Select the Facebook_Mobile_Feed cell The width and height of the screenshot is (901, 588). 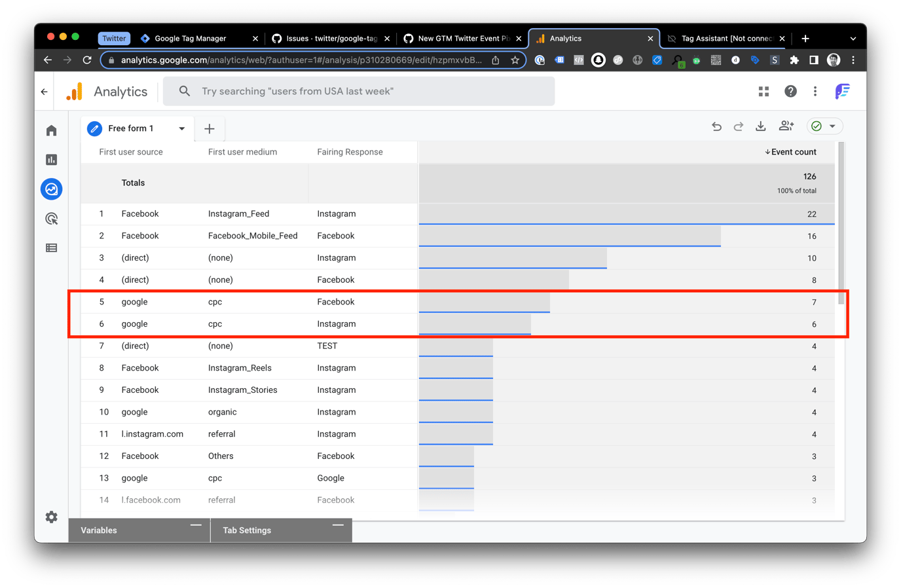(x=253, y=236)
